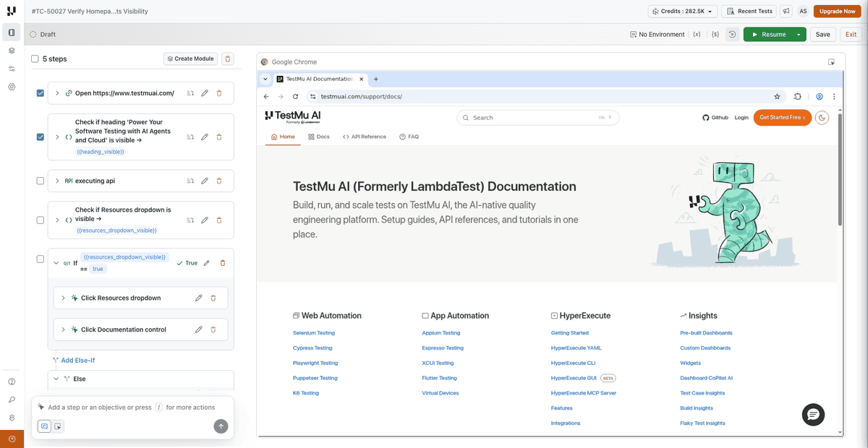
Task: Open the secrets {$} icon
Action: click(715, 34)
